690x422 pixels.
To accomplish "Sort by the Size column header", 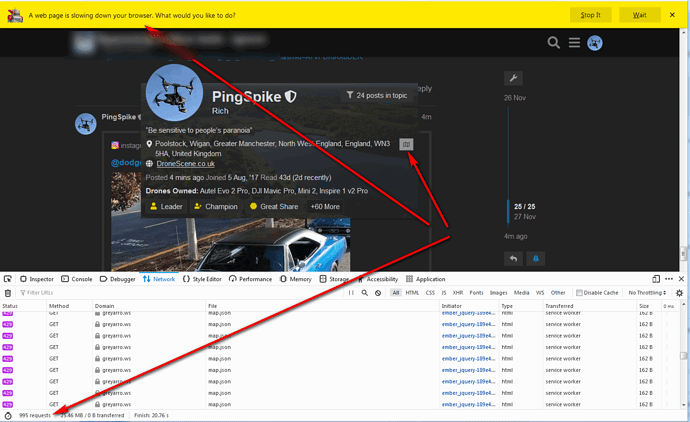I will point(649,306).
